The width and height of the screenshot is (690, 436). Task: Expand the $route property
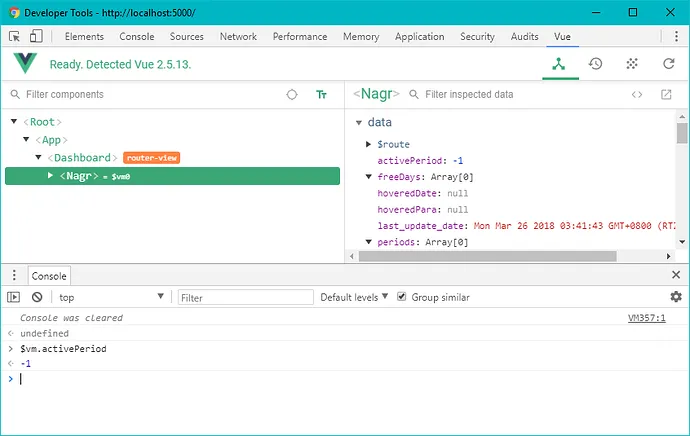369,144
